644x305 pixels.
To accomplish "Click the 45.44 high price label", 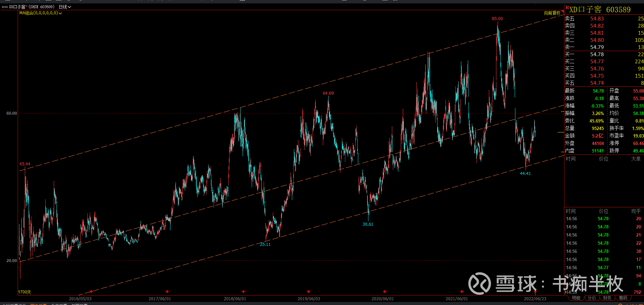I will [x=24, y=164].
